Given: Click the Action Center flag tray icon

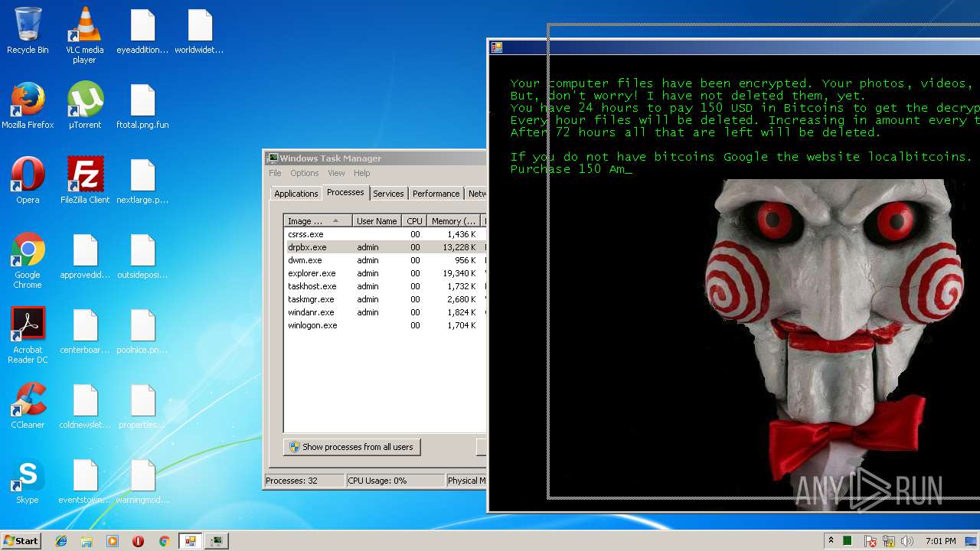Looking at the screenshot, I should tap(871, 541).
